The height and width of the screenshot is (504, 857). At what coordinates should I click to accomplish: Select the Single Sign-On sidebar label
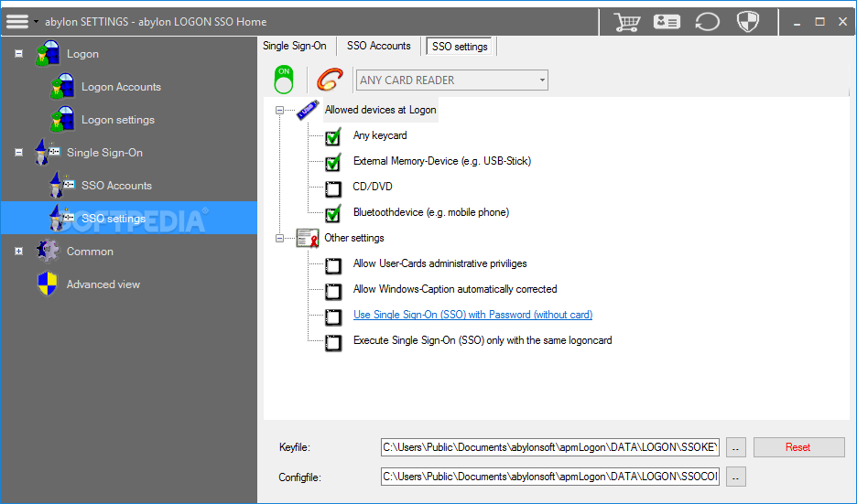[104, 153]
